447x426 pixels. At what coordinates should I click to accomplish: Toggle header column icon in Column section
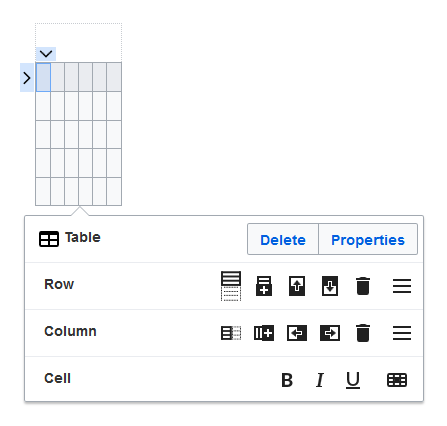(x=231, y=333)
